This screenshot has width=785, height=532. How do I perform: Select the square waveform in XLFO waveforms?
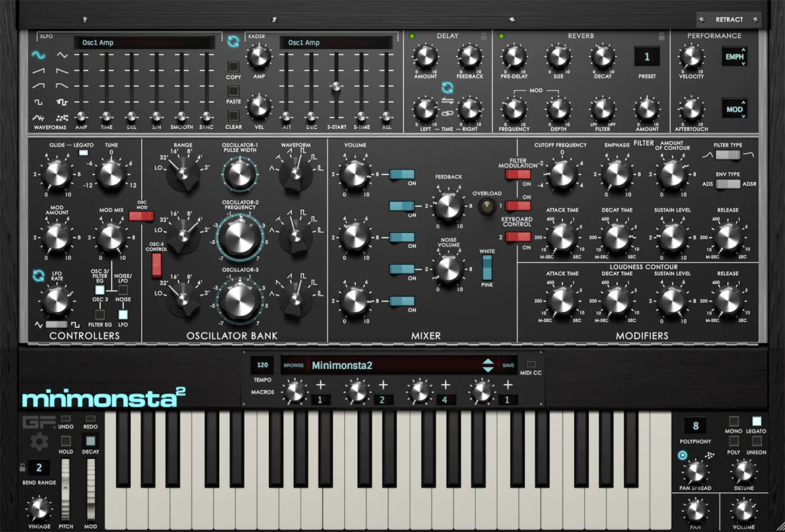click(38, 103)
